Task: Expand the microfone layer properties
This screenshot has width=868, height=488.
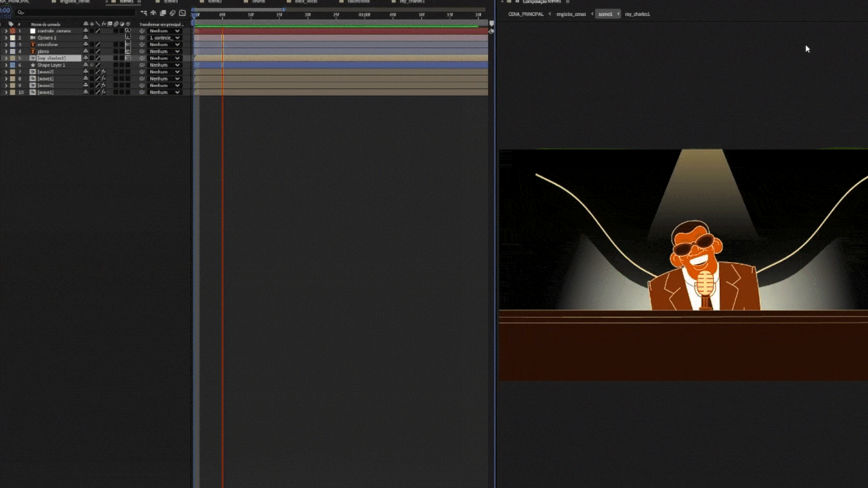Action: [x=6, y=45]
